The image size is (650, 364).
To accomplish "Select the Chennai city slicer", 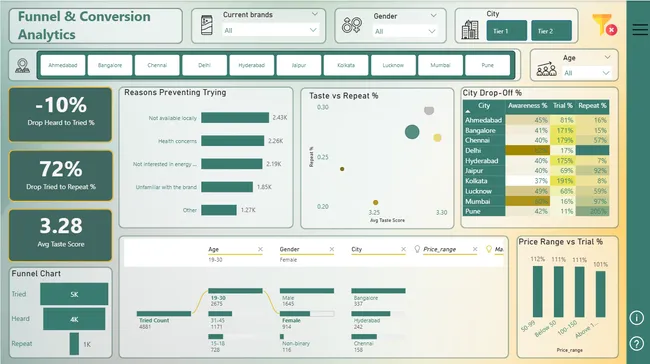I will pos(157,65).
